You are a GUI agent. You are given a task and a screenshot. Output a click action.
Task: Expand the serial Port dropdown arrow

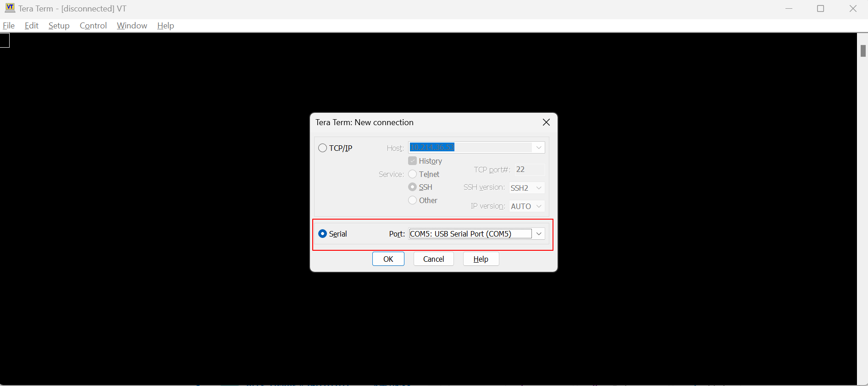(x=539, y=234)
